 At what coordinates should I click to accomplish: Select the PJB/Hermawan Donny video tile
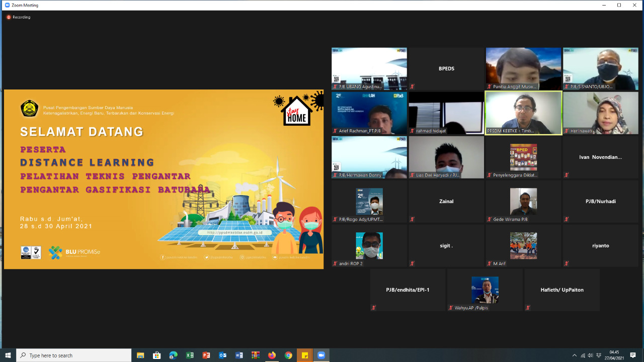point(369,157)
